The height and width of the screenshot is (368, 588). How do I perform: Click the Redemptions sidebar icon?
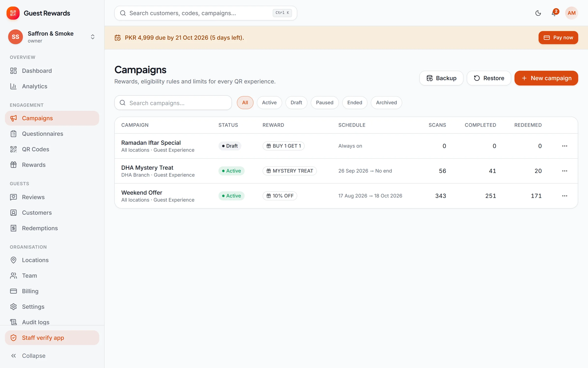click(13, 228)
